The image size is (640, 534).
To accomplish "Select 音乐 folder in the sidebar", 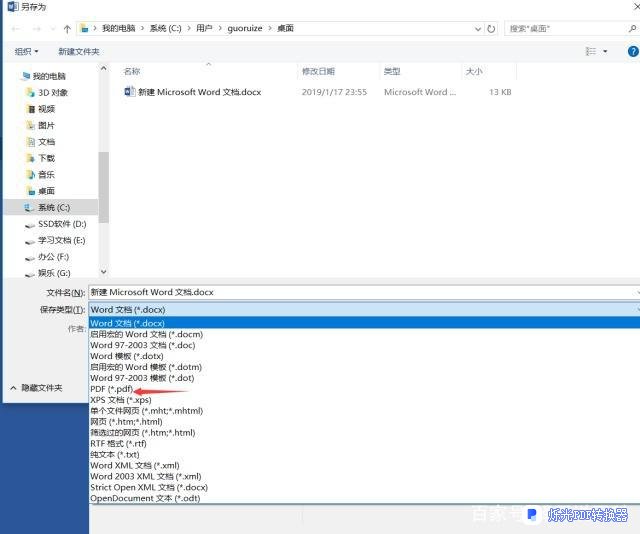I will pyautogui.click(x=46, y=174).
